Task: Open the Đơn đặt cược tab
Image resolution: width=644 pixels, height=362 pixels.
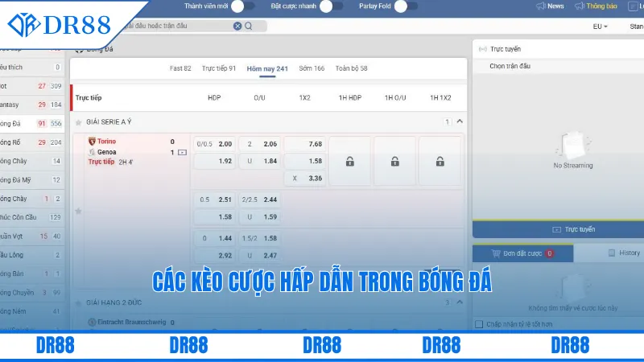Action: pos(522,253)
